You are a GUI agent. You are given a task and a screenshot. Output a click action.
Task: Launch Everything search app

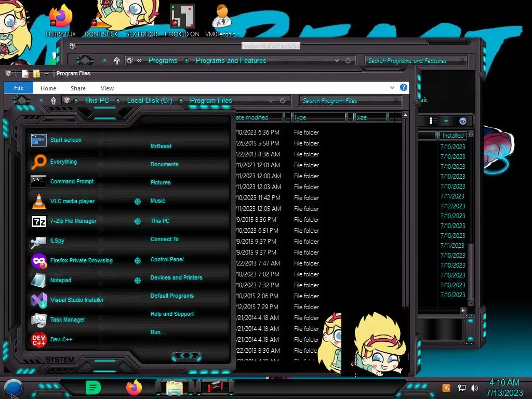[54, 162]
